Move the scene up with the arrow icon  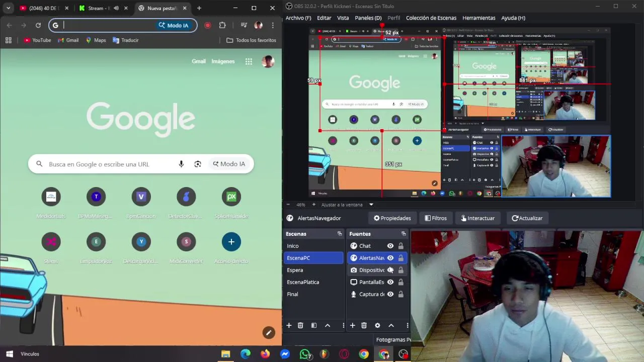[x=328, y=325]
